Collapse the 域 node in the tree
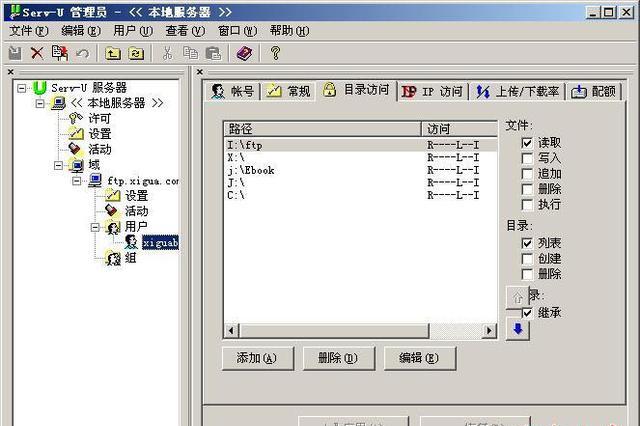The height and width of the screenshot is (426, 640). 60,165
